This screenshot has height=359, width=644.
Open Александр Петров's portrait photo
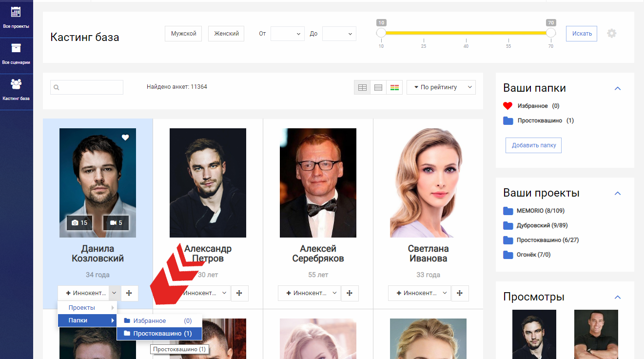pyautogui.click(x=208, y=183)
